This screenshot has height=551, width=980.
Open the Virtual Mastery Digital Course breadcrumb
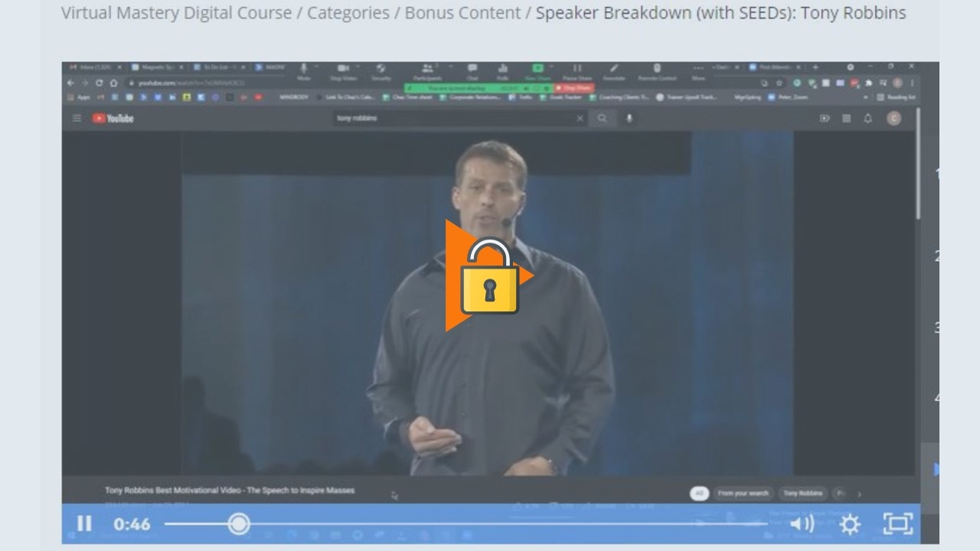click(x=176, y=13)
